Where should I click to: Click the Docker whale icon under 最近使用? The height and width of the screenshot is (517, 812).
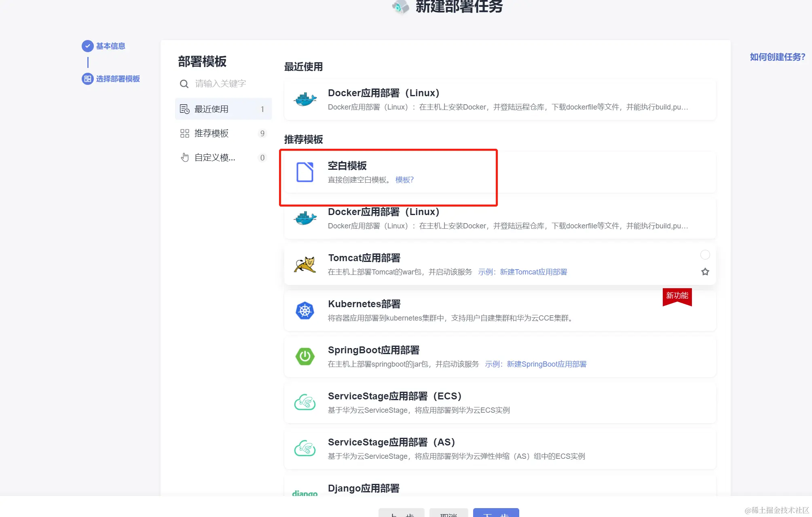[x=305, y=99]
